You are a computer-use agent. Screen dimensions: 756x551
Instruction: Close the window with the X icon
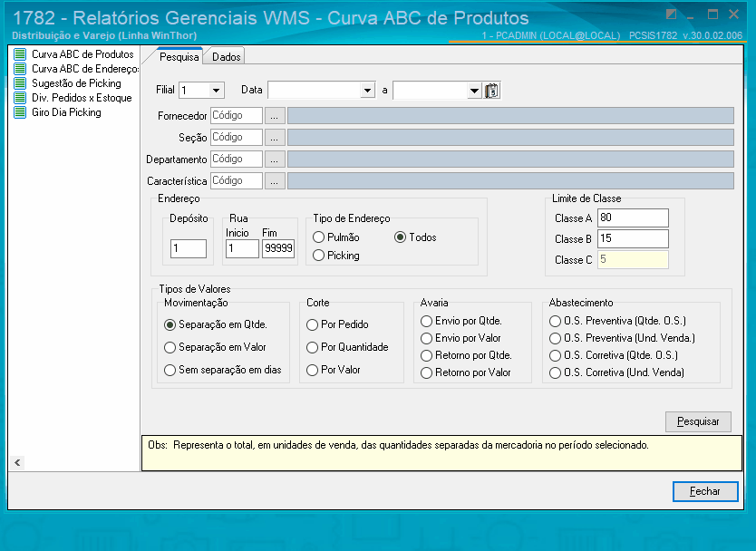click(734, 14)
